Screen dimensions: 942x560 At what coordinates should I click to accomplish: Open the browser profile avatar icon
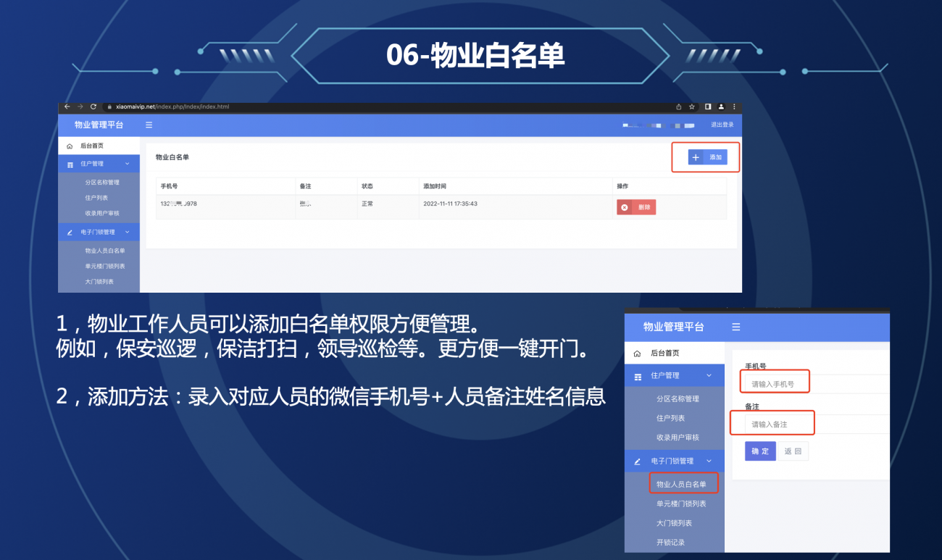[x=721, y=106]
